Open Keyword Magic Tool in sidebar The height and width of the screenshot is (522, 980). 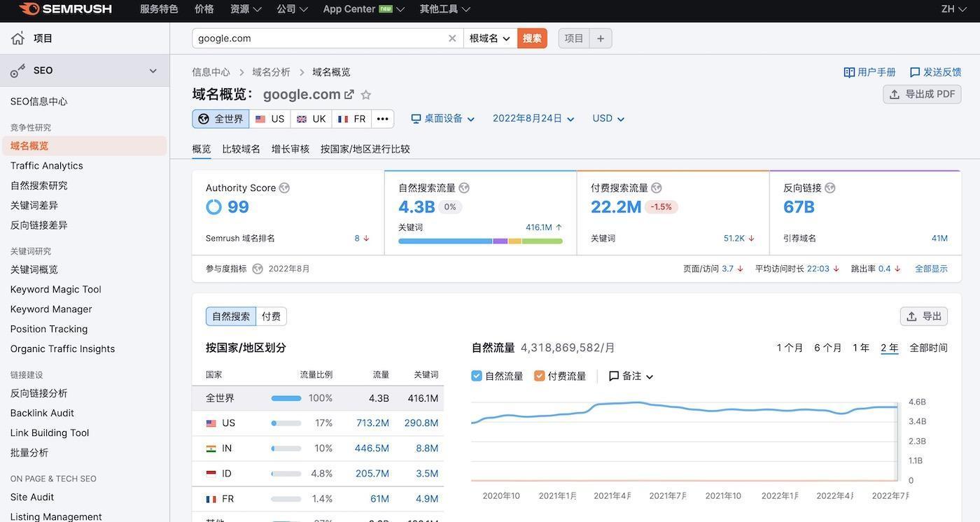(x=56, y=290)
